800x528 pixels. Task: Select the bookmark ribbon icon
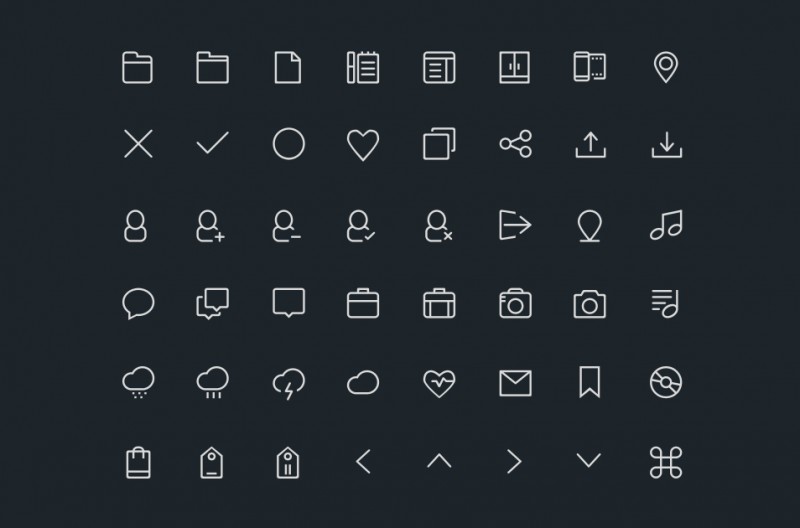589,382
